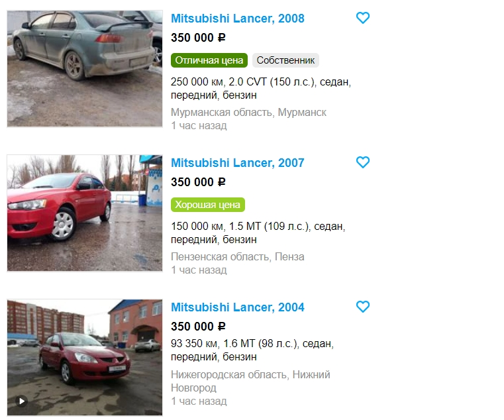
Task: Click the 150 000 км 1.5 MT description
Action: [258, 233]
